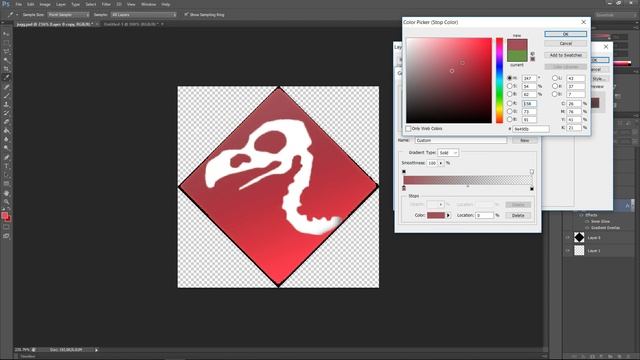Screen dimensions: 640x360
Task: Select the History Brush tool
Action: [6, 113]
